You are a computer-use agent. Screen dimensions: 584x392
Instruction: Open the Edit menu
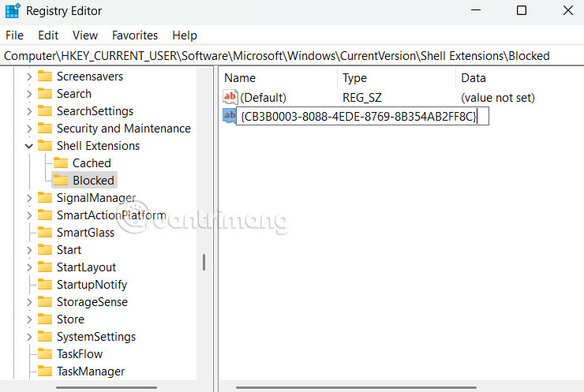[x=48, y=35]
